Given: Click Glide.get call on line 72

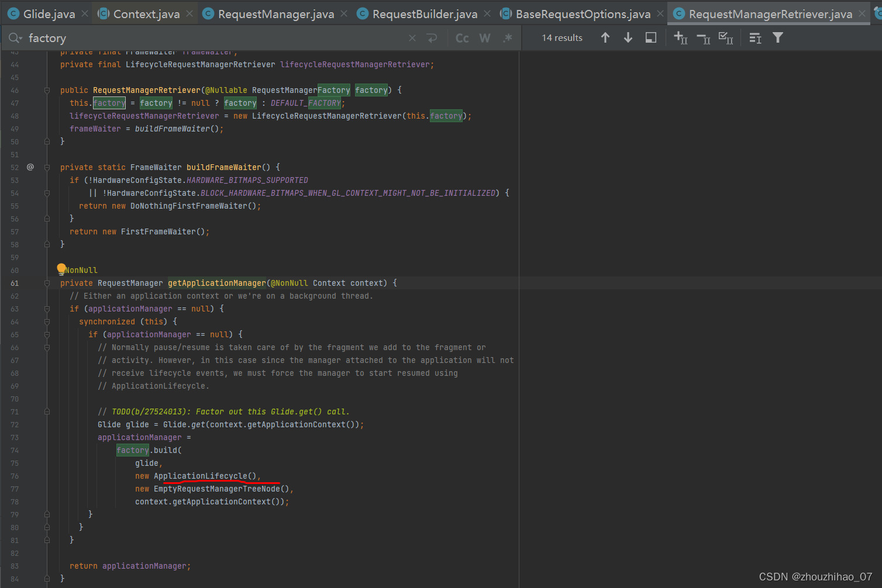Looking at the screenshot, I should coord(184,424).
